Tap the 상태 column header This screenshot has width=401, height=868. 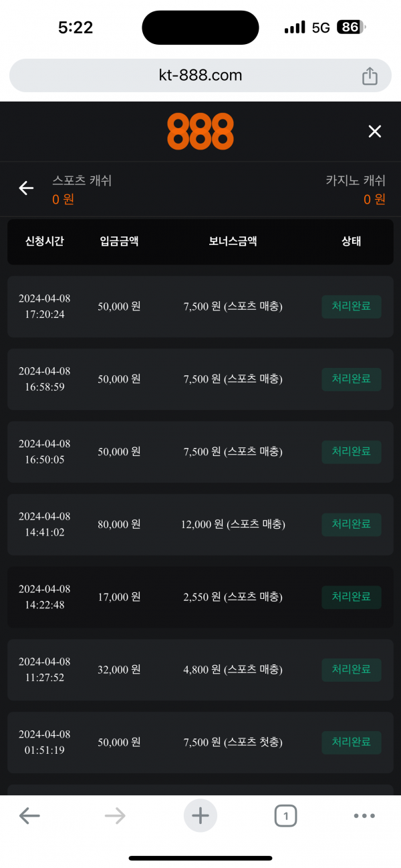[351, 242]
